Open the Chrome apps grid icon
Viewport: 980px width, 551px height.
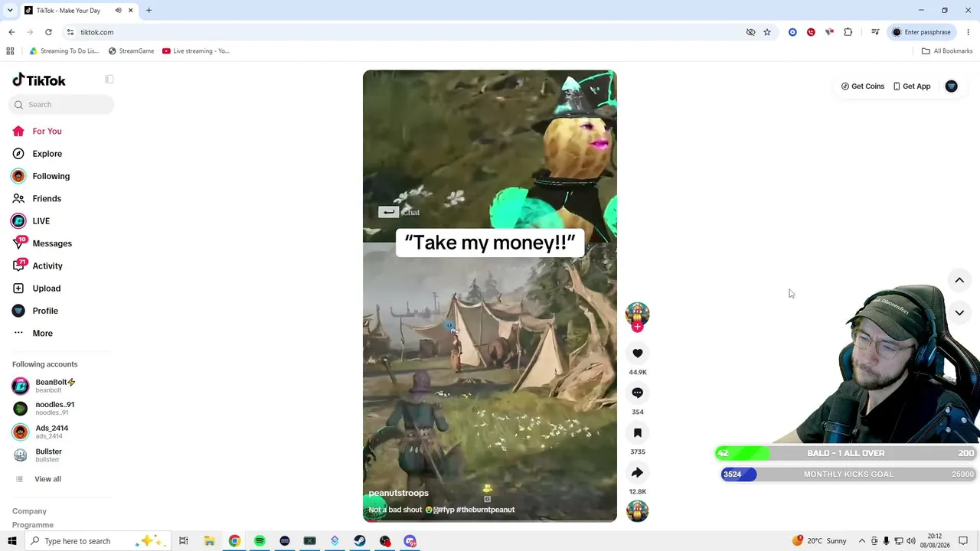coord(10,51)
